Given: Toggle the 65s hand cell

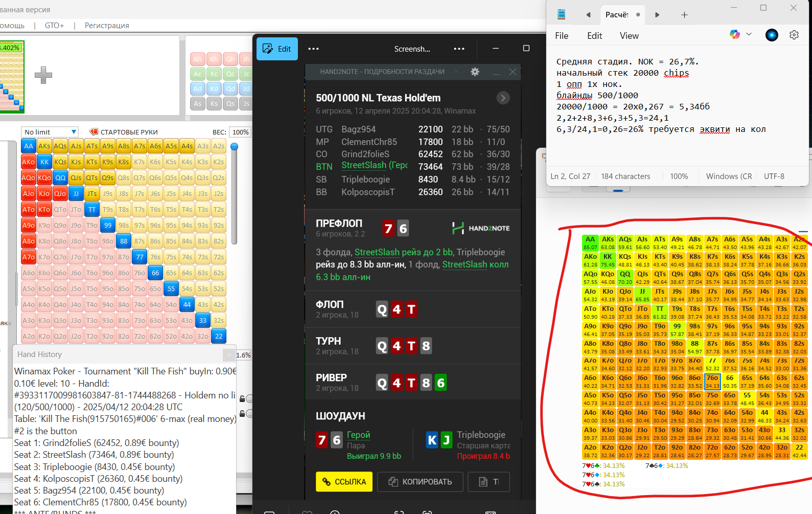Looking at the screenshot, I should (171, 273).
